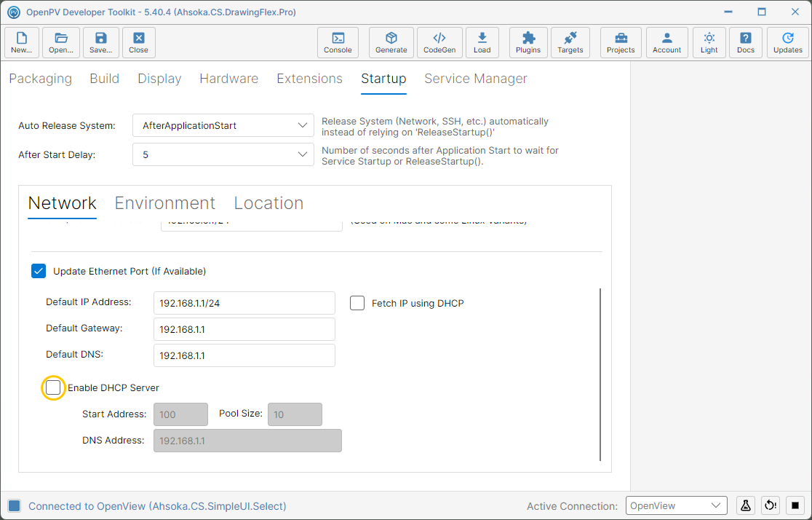Click the Pool Size field
Image resolution: width=812 pixels, height=520 pixels.
coord(295,414)
